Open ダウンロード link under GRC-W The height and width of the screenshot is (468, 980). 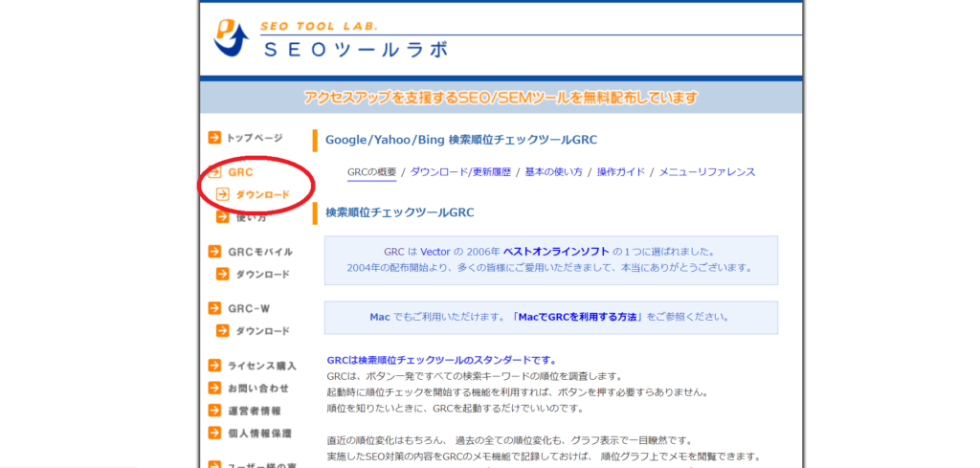(x=262, y=331)
